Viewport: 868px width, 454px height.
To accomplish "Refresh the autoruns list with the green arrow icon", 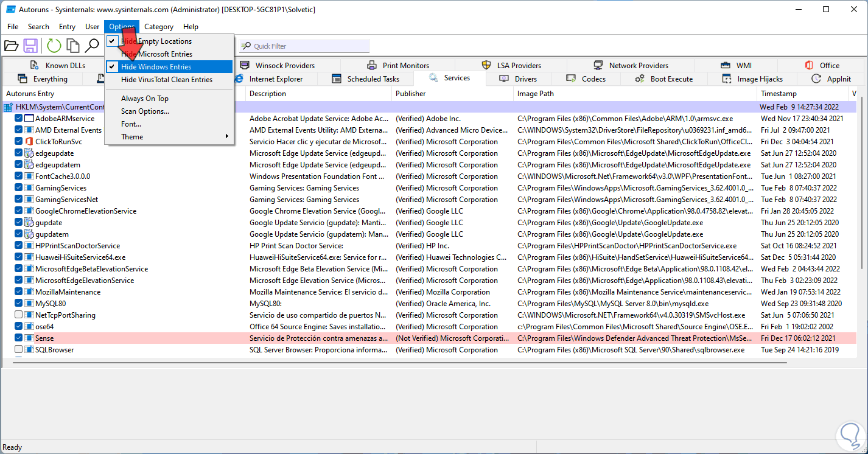I will [54, 46].
